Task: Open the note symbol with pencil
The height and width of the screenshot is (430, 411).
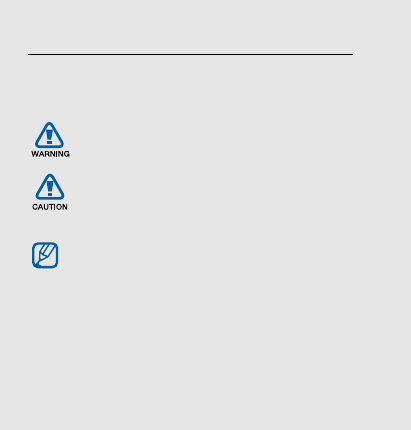Action: click(45, 255)
